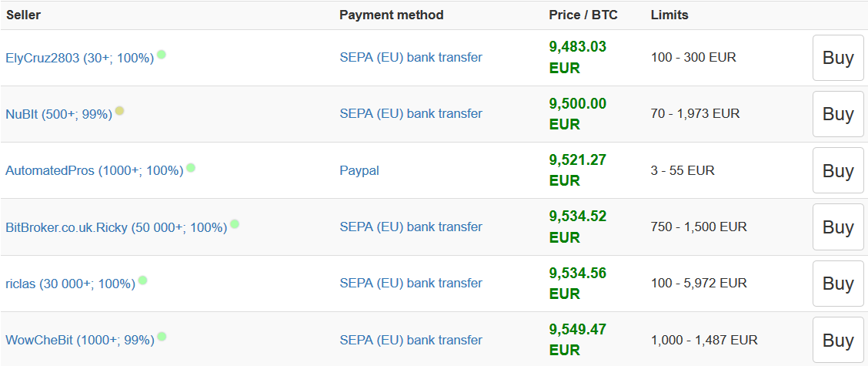Open the riclas seller profile link

[x=70, y=284]
